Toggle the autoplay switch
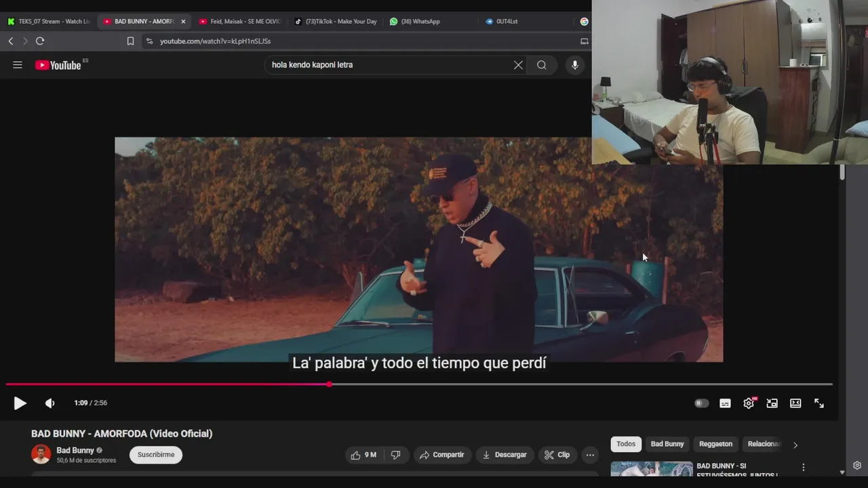The height and width of the screenshot is (488, 868). pos(701,403)
